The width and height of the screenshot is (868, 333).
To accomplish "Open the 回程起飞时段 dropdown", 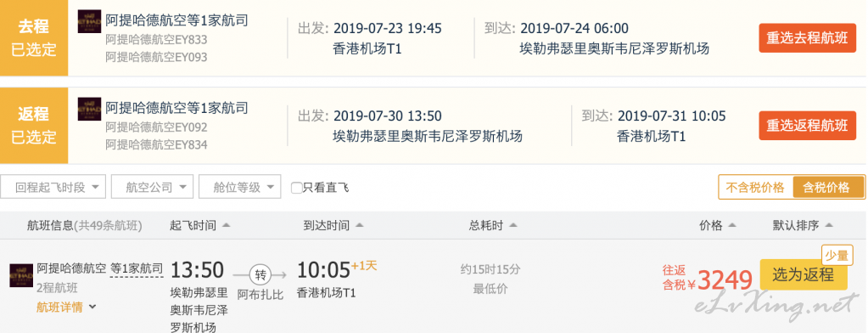I will click(x=53, y=187).
